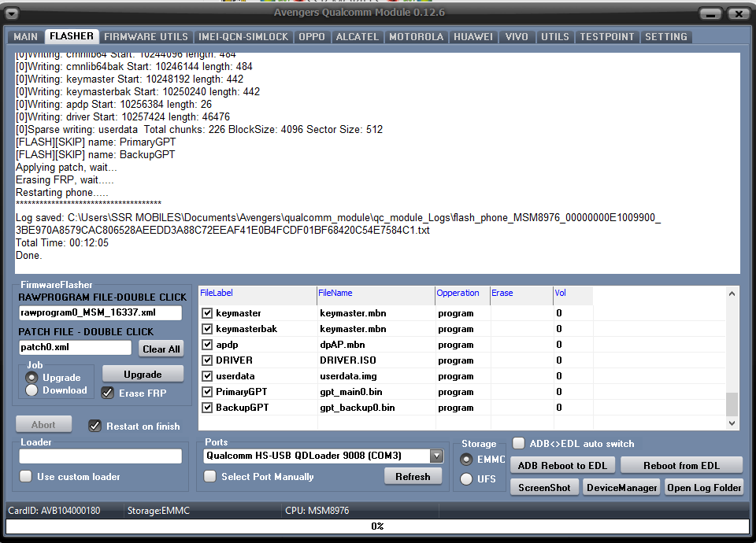Switch to the ALCATEL tab
Screen dimensions: 756x543
pyautogui.click(x=358, y=37)
